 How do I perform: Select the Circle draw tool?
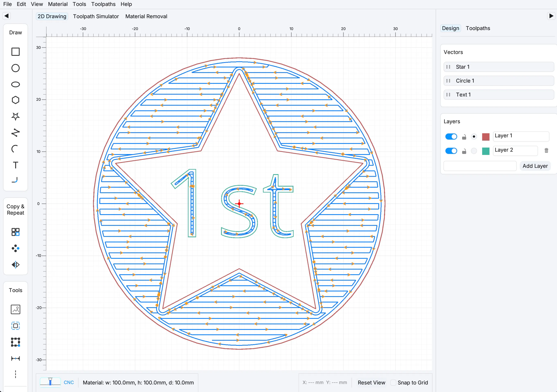(16, 68)
